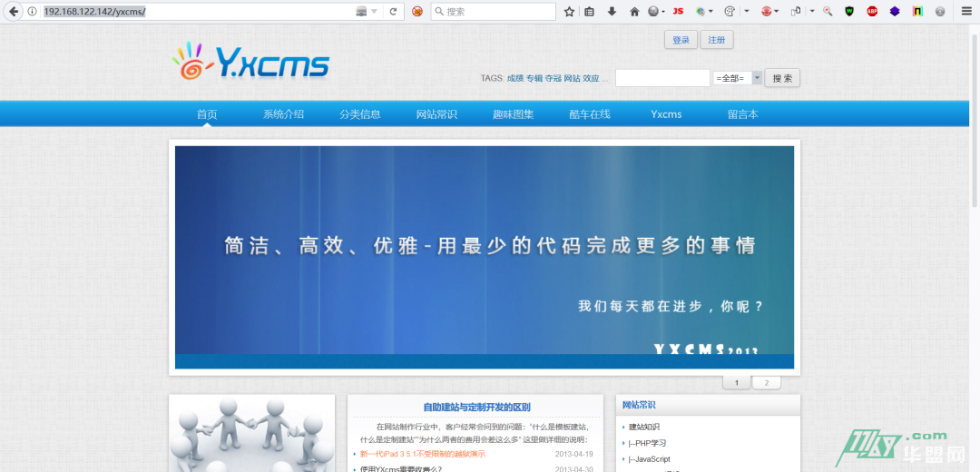Open the 留言本 navigation tab
The image size is (980, 472).
coord(743,114)
